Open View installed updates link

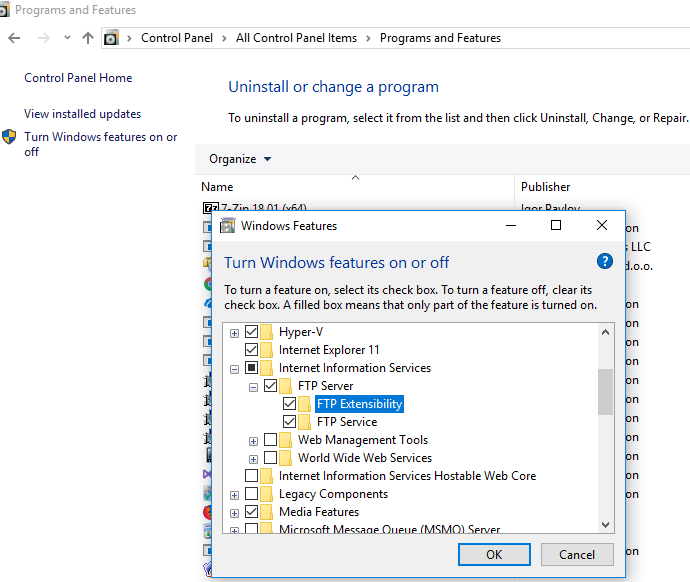pyautogui.click(x=83, y=114)
